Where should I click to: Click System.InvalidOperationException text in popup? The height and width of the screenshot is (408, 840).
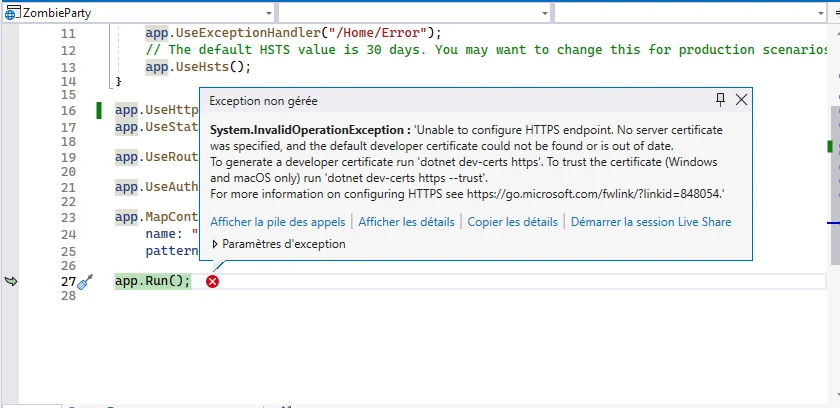310,130
